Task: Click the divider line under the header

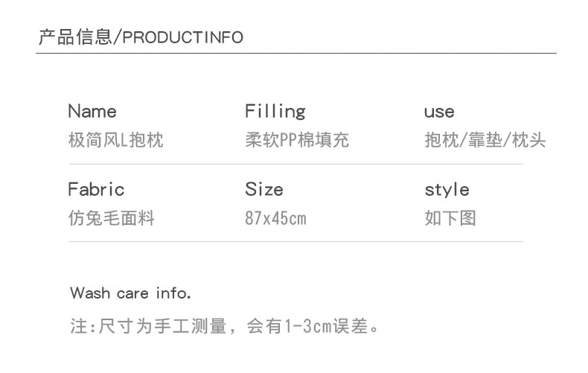Action: coord(297,54)
